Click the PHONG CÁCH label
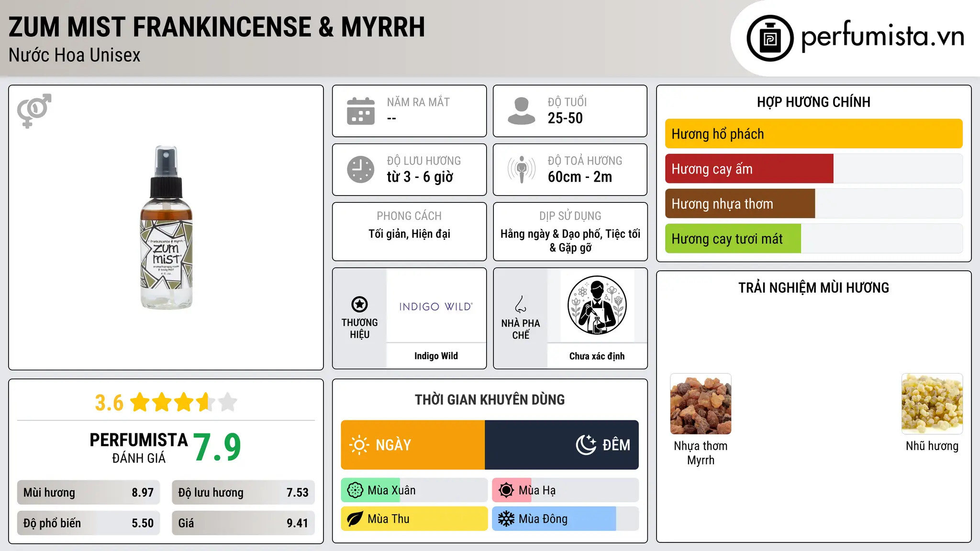The image size is (980, 551). (409, 216)
